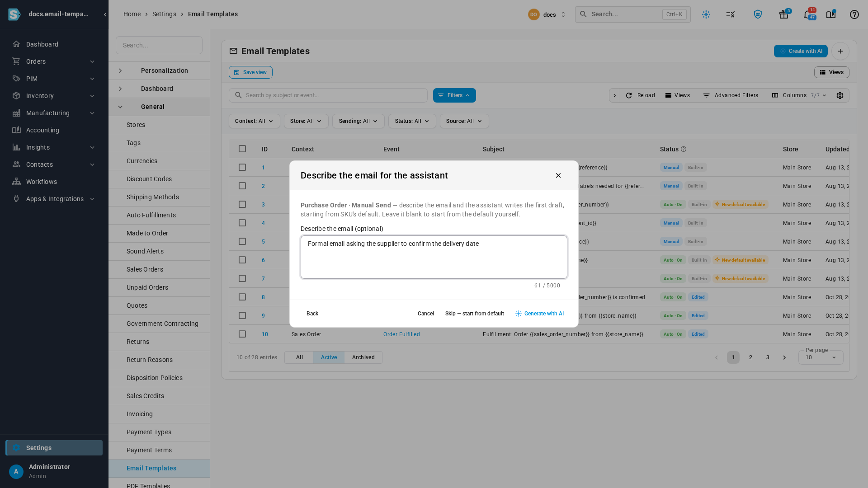
Task: Open Accounting in the main sidebar
Action: click(x=54, y=130)
